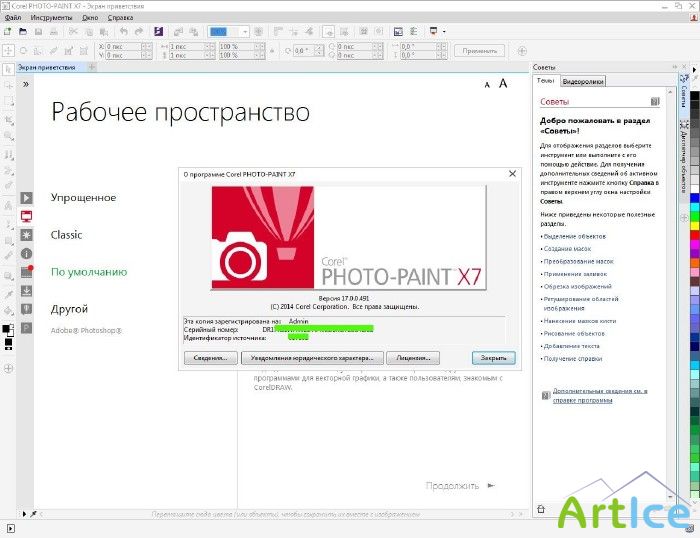
Task: Switch to the Видеоролики tab
Action: (x=582, y=81)
